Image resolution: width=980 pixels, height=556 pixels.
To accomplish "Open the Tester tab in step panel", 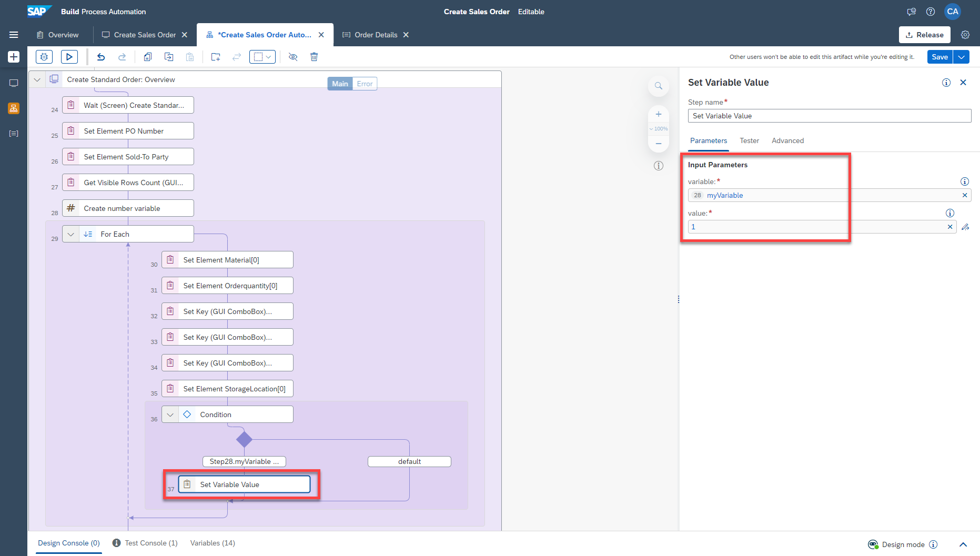I will (x=749, y=140).
